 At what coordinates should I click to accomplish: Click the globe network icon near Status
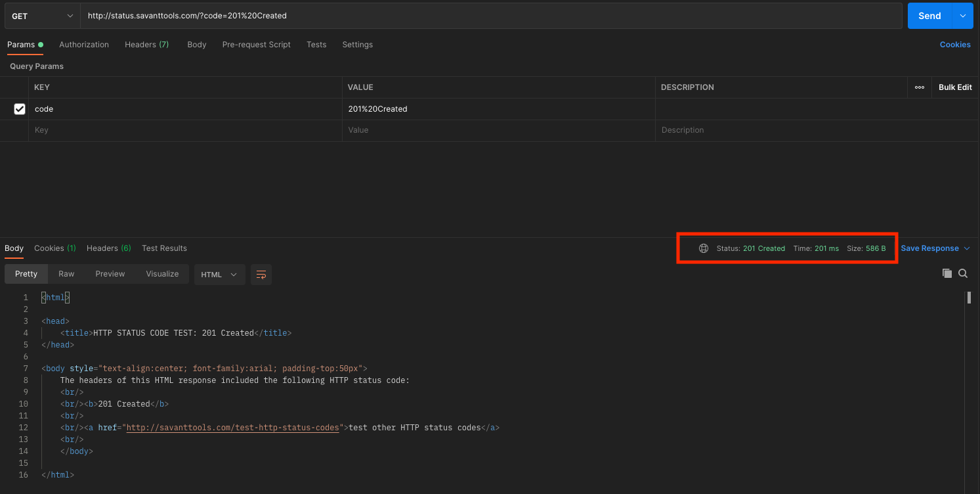coord(704,248)
